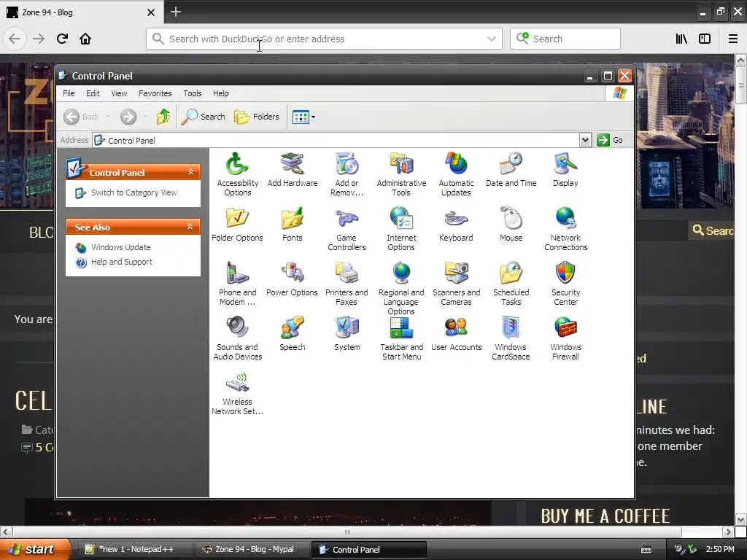
Task: Click the browser Home icon
Action: pos(85,39)
